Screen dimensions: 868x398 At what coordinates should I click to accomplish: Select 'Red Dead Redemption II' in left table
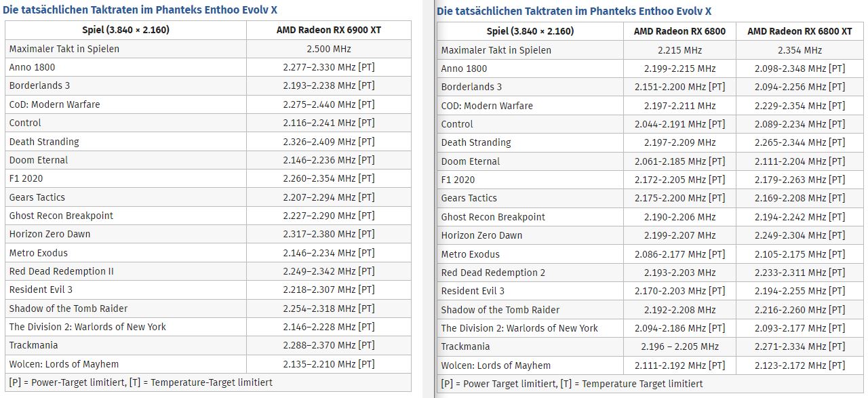(x=62, y=271)
